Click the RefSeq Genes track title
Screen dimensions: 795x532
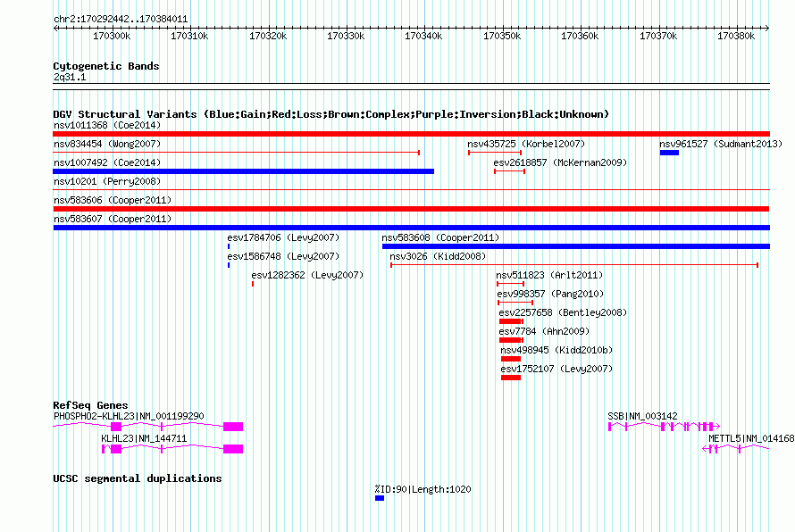click(x=90, y=405)
